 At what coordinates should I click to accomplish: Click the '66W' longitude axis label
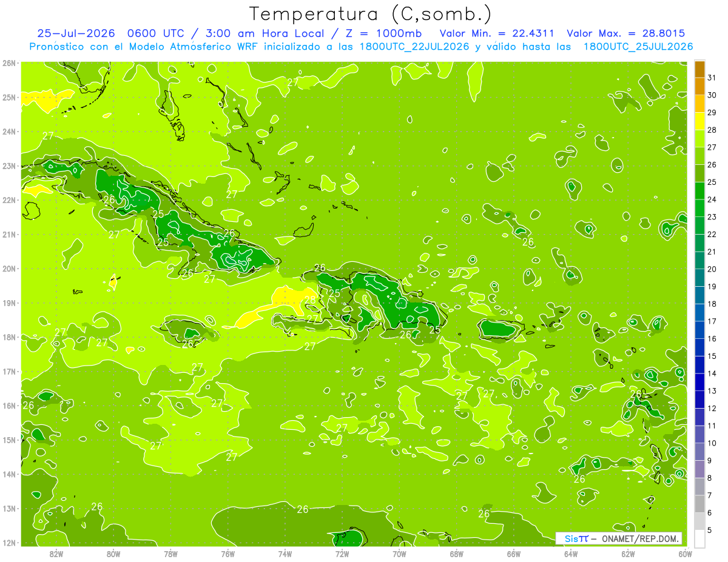click(x=513, y=554)
